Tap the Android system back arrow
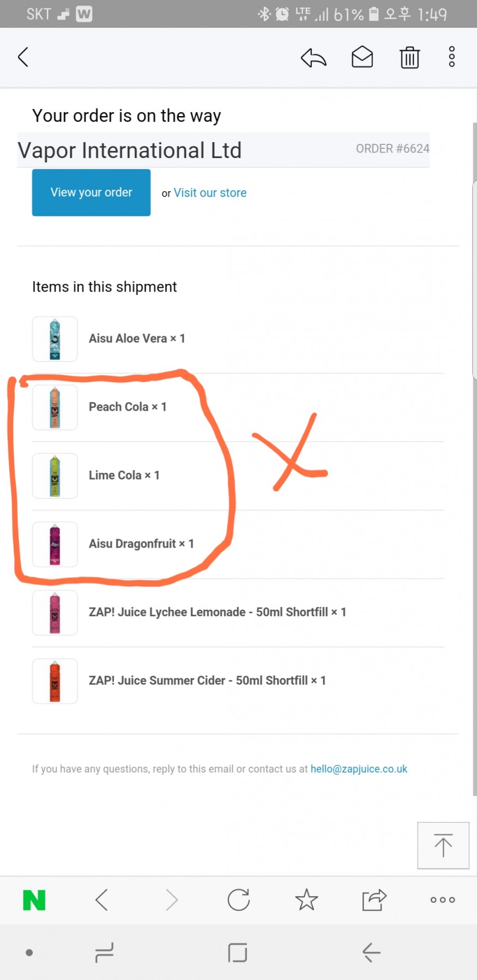The width and height of the screenshot is (477, 980). click(x=371, y=952)
